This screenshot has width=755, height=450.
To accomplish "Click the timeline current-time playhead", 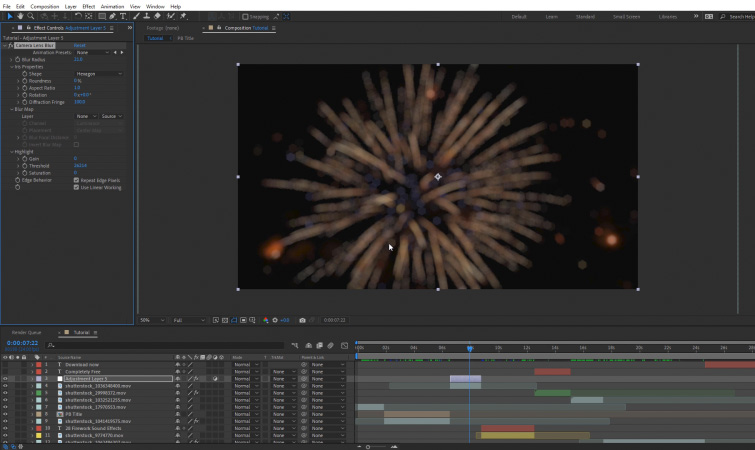I will point(469,348).
